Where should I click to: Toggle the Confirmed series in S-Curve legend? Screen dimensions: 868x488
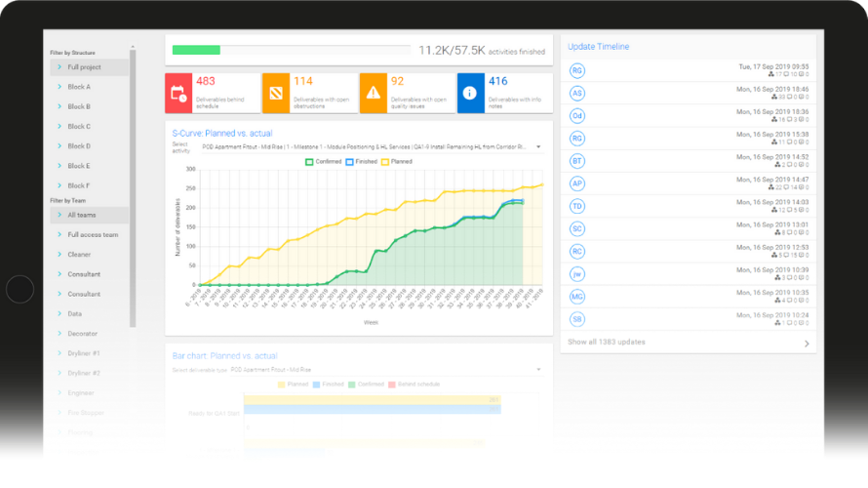328,160
